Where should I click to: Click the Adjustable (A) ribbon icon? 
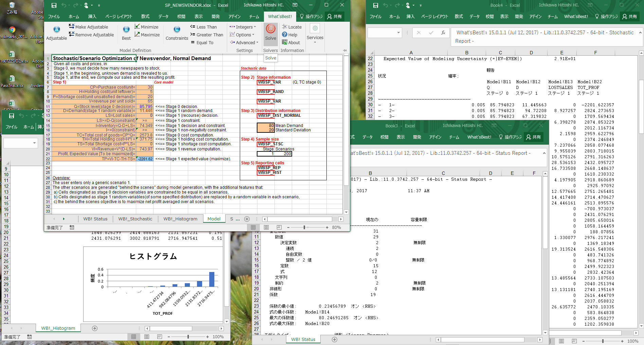pyautogui.click(x=56, y=30)
